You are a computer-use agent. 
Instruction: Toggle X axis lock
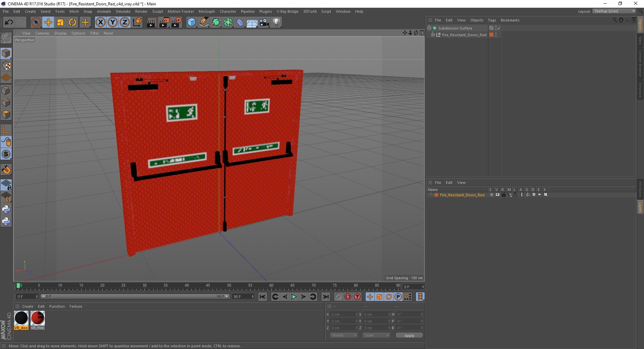point(100,22)
